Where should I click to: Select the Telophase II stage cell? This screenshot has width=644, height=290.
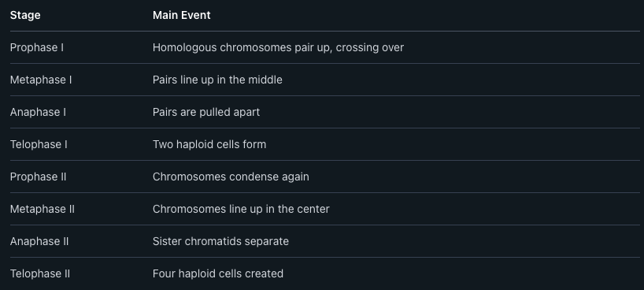coord(40,273)
